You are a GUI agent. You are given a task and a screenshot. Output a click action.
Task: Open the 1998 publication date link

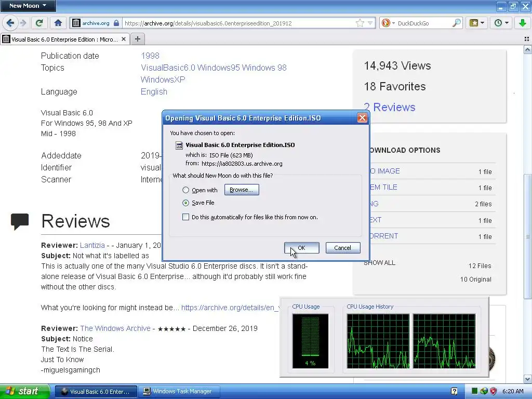point(150,56)
